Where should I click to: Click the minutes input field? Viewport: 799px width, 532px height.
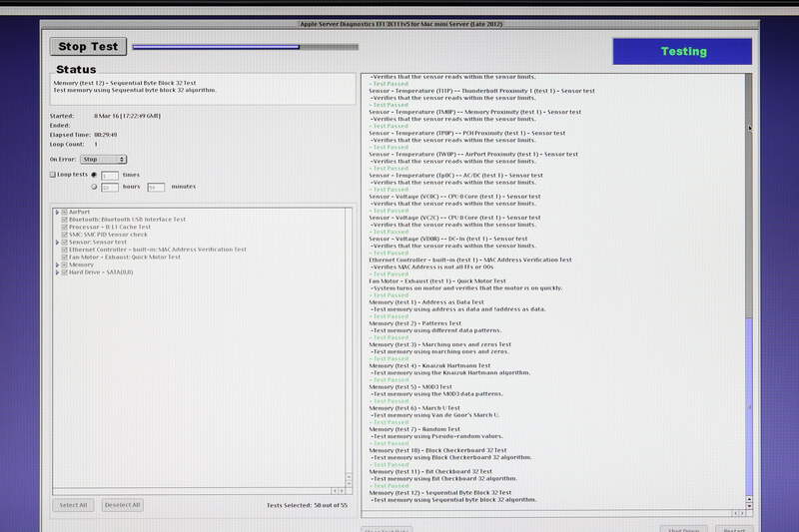pos(156,187)
